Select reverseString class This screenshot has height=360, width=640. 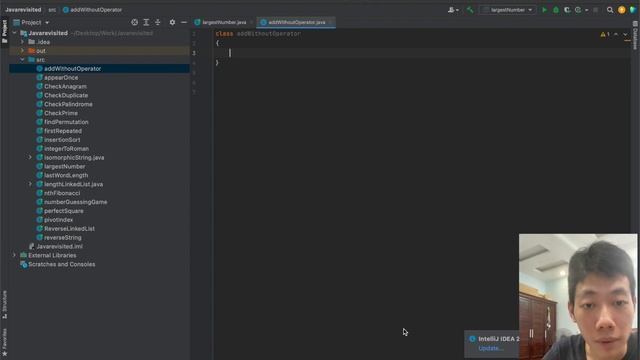[x=62, y=238]
